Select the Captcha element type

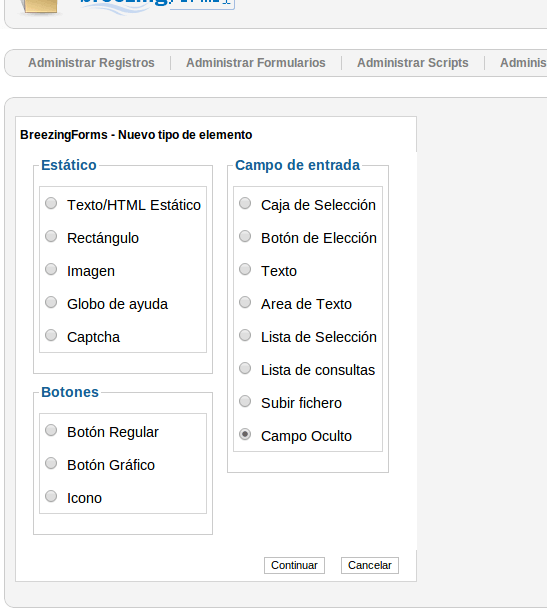point(51,335)
